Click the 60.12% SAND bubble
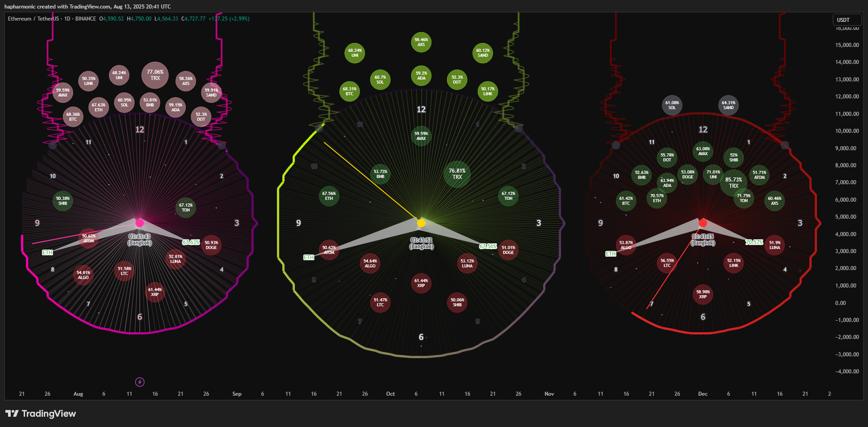This screenshot has width=868, height=427. pos(483,53)
